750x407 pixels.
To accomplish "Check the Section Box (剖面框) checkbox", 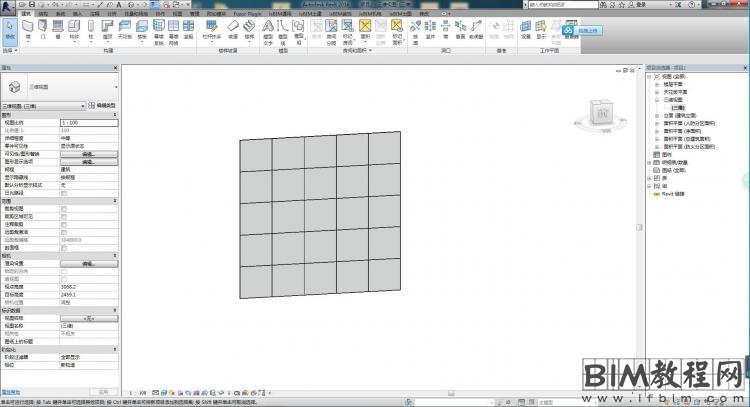I will (x=64, y=249).
